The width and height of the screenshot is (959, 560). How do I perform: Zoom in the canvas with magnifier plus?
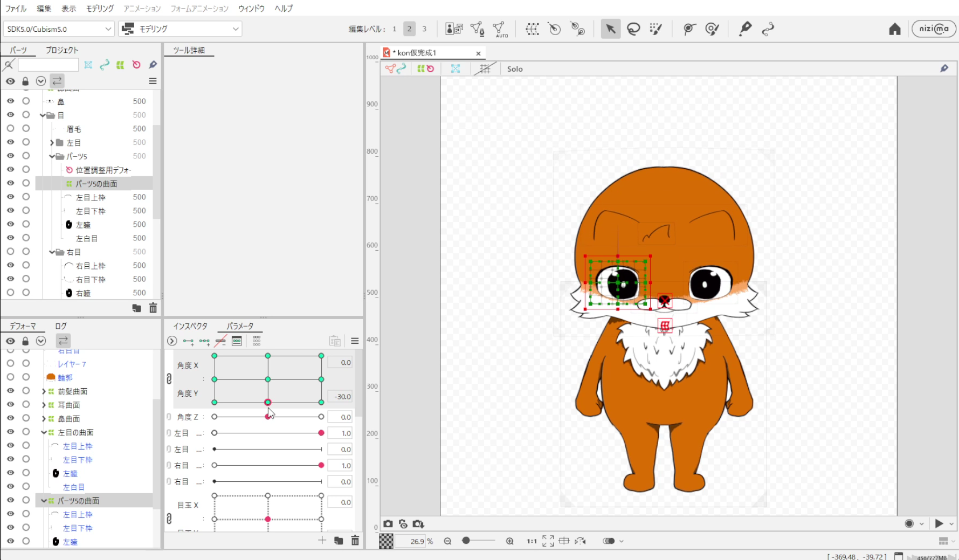(509, 541)
